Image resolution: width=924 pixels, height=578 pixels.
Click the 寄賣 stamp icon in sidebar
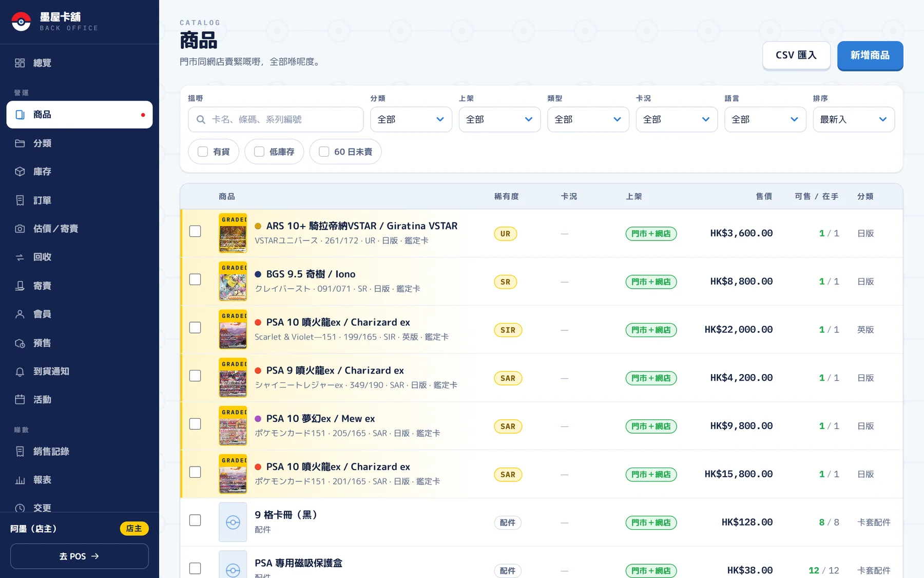click(20, 286)
